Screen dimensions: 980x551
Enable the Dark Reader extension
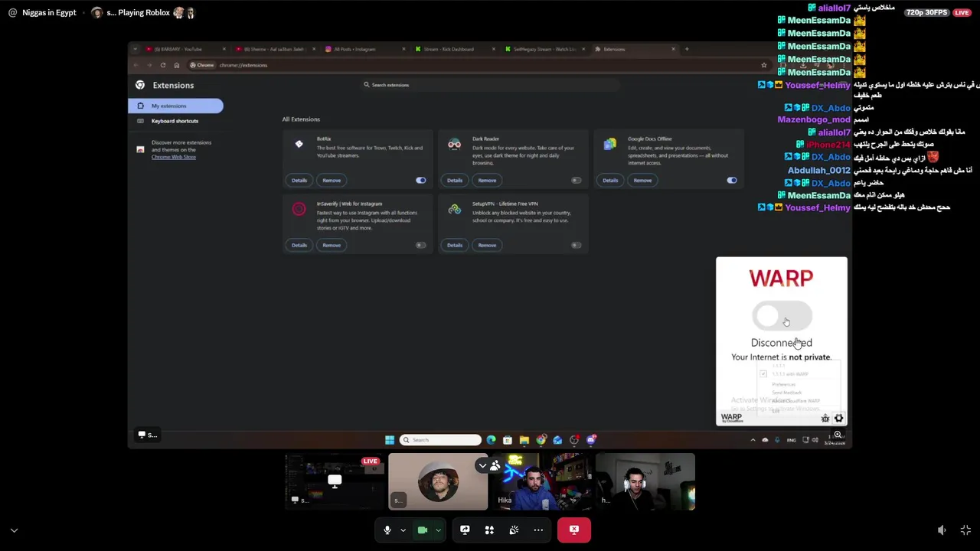[576, 181]
